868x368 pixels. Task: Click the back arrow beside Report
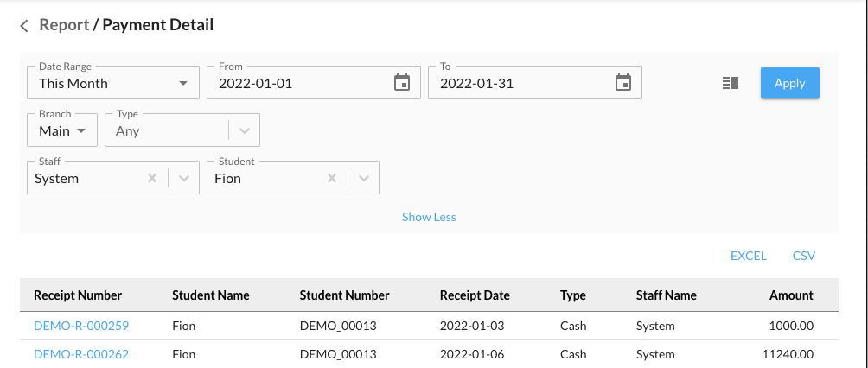click(x=24, y=26)
